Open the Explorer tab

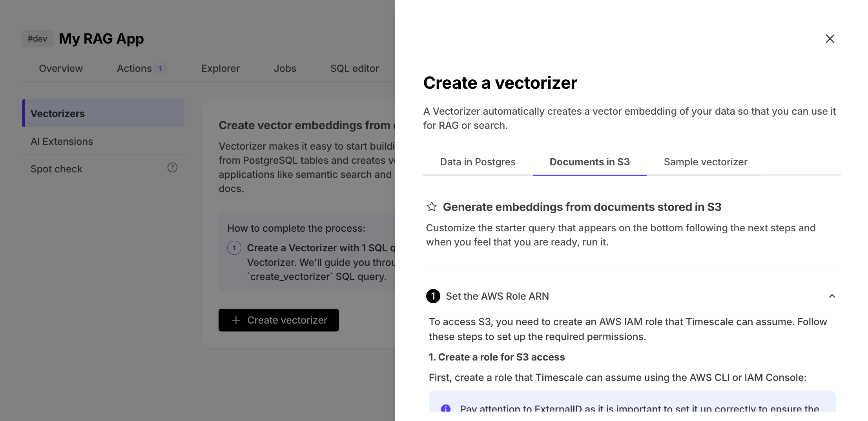pyautogui.click(x=220, y=68)
